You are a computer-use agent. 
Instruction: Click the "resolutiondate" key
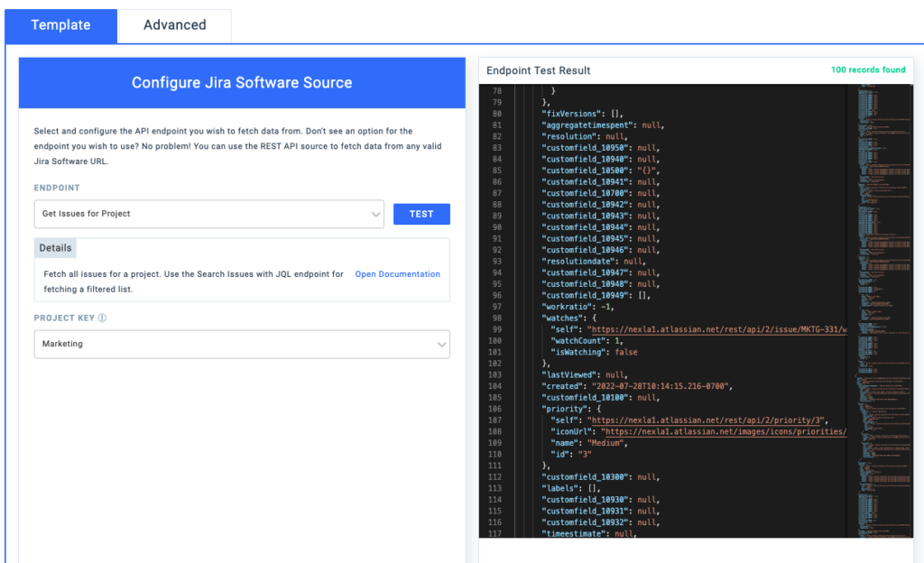578,262
